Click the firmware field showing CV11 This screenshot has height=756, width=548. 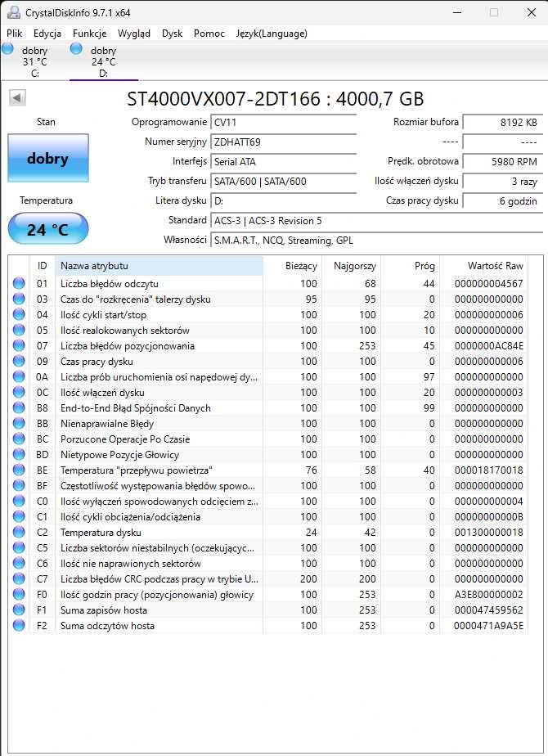[283, 122]
